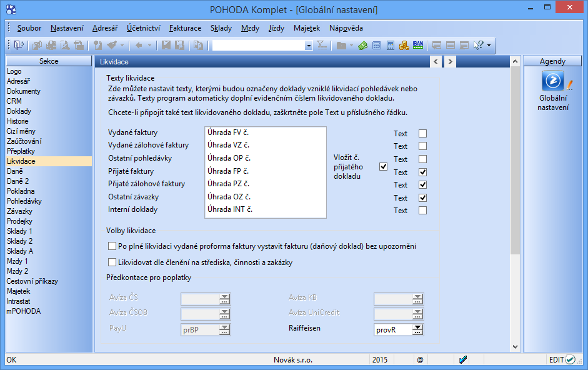Open the small calculator toolbar icon
Screen dimensions: 588x370
(377, 46)
